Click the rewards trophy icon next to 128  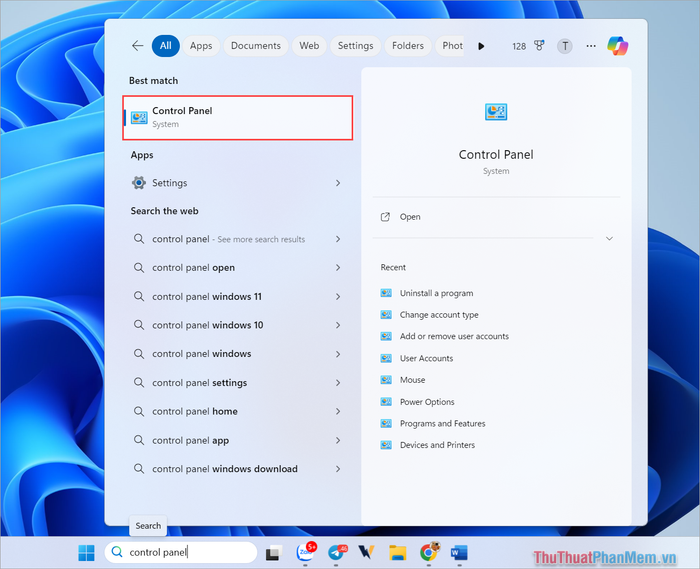pos(539,46)
